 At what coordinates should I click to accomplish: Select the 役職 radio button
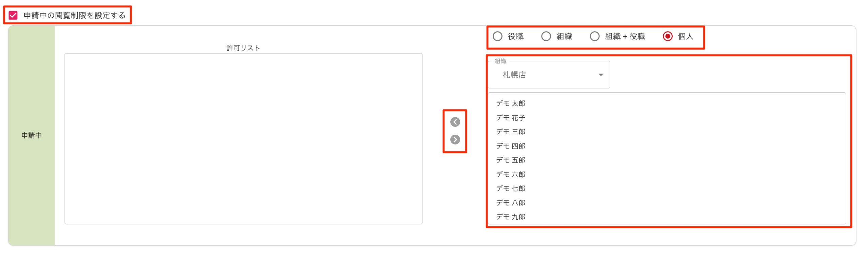[x=497, y=36]
